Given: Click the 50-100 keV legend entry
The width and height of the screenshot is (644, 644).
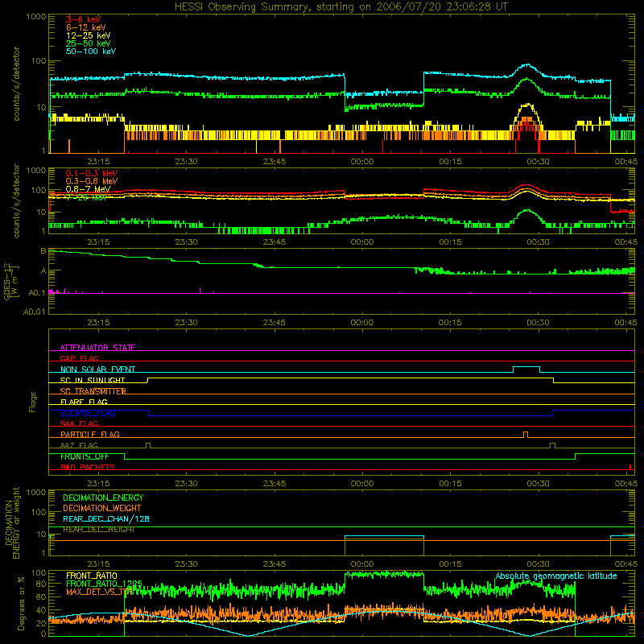Looking at the screenshot, I should pyautogui.click(x=91, y=52).
